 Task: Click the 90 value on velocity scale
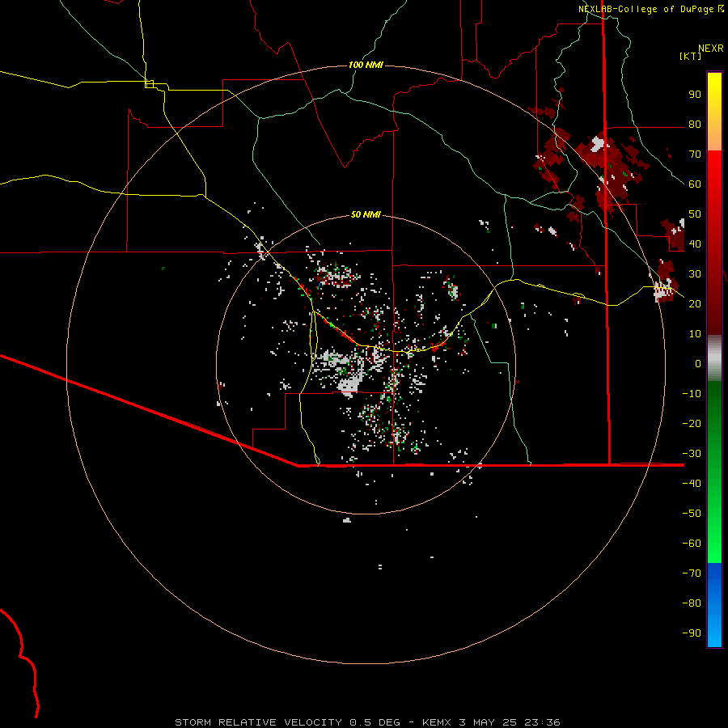[695, 95]
